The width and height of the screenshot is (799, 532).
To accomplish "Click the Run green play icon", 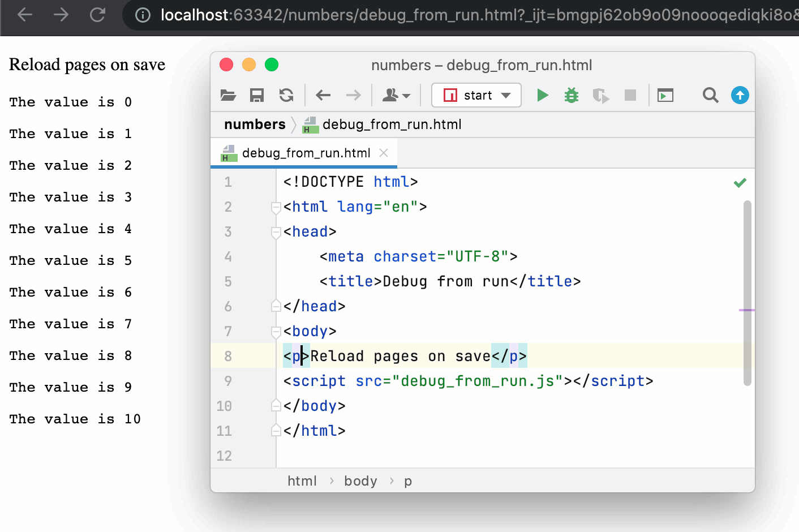I will 542,95.
